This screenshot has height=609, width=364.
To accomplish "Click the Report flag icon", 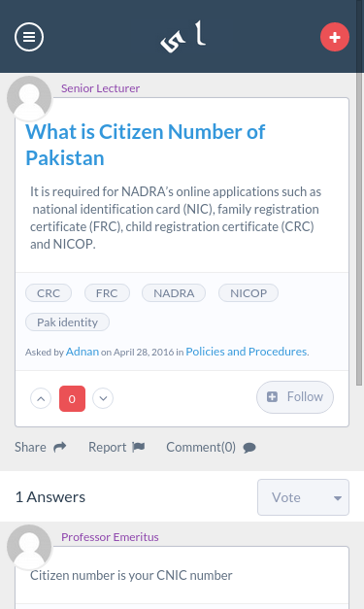I will (x=138, y=448).
